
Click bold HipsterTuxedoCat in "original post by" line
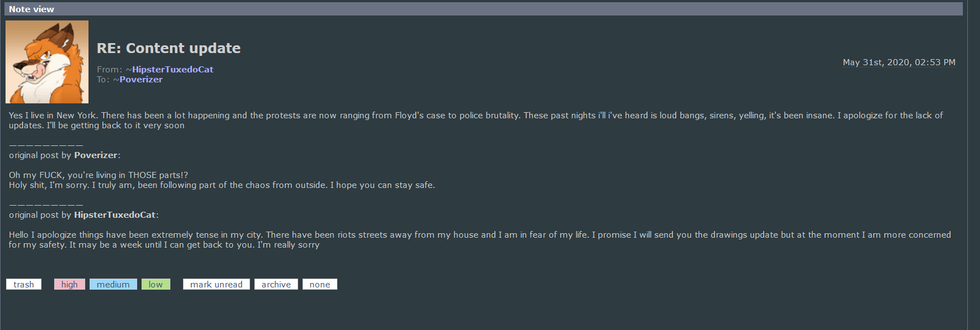click(x=115, y=215)
